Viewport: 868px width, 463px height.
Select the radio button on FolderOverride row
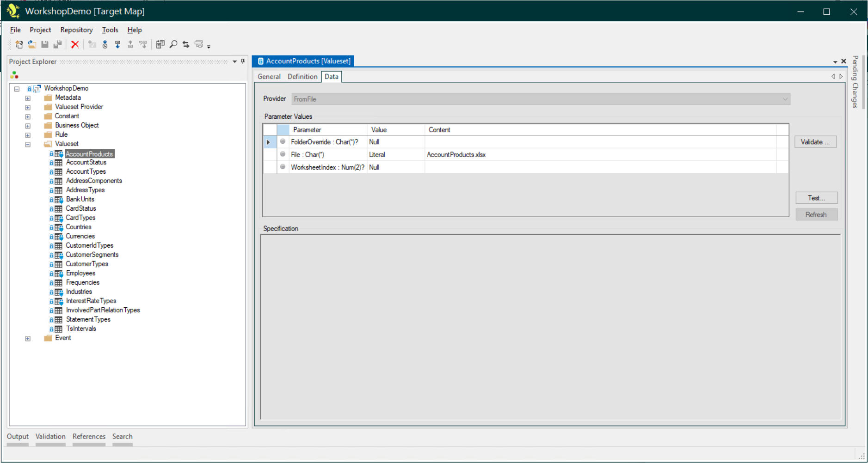[283, 142]
